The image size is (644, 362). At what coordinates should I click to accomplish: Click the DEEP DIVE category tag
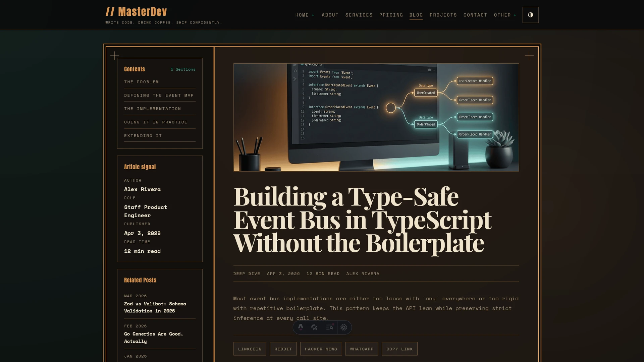click(x=247, y=274)
